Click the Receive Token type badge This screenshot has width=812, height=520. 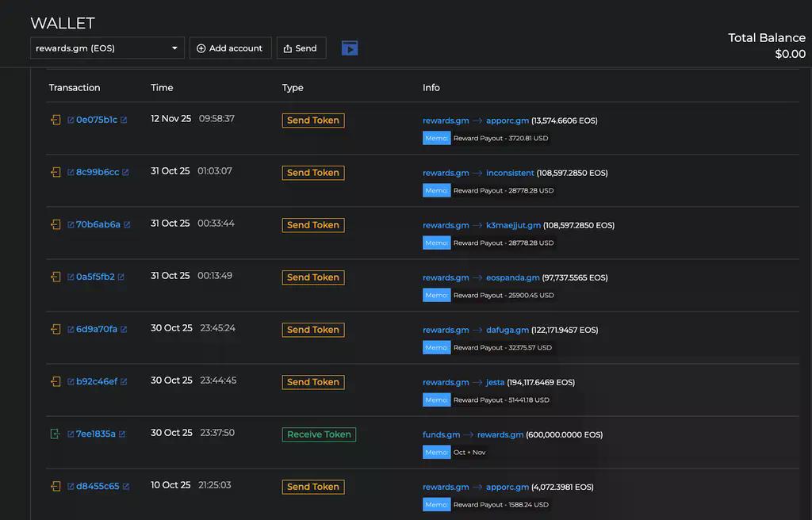[x=319, y=434]
